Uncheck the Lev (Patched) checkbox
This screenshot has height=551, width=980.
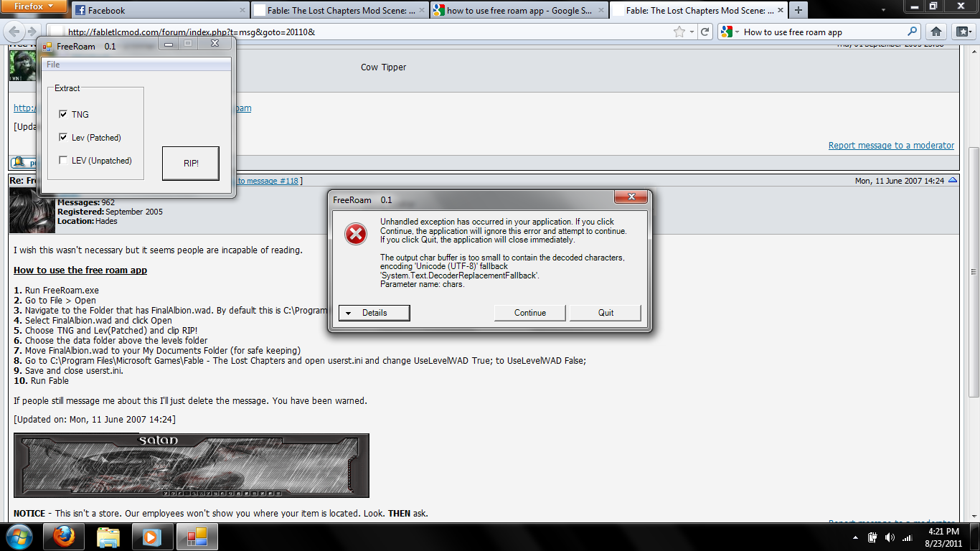coord(63,137)
